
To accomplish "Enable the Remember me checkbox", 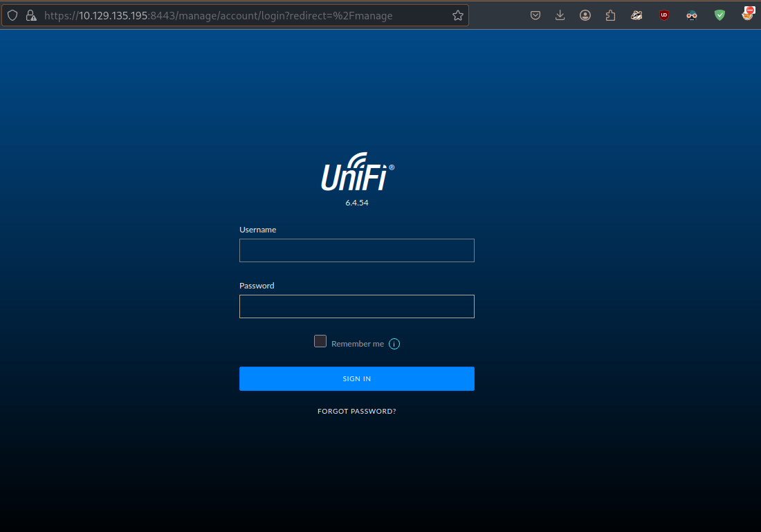I will (x=320, y=341).
